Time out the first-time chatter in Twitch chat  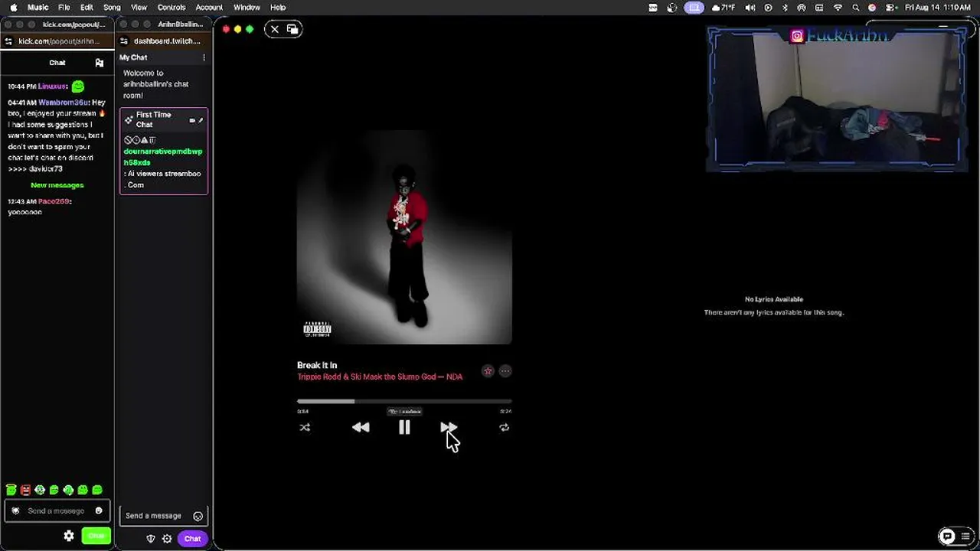point(136,140)
